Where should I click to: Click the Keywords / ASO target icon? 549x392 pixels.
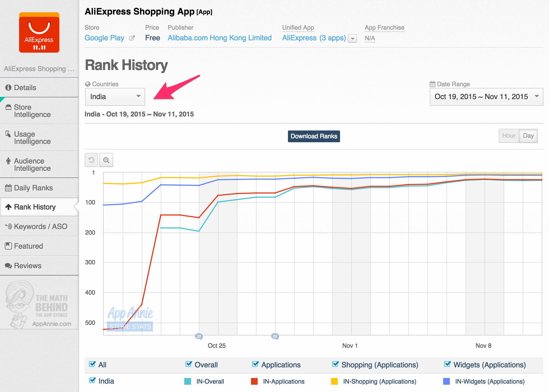8,226
